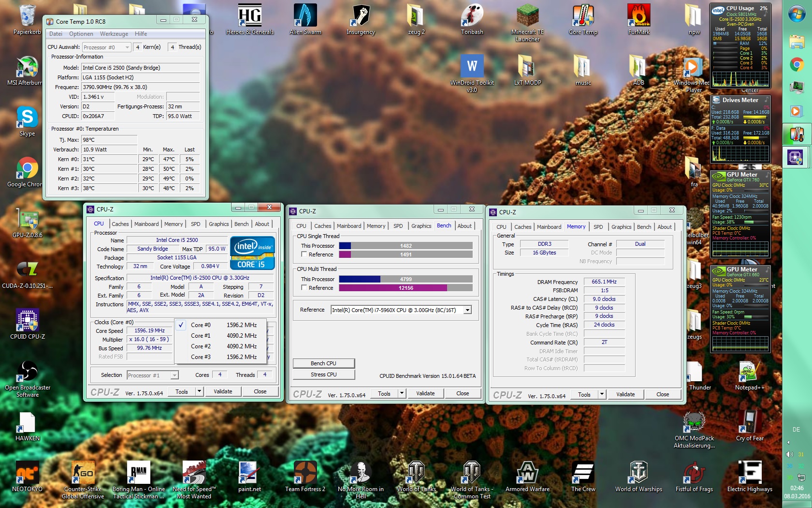Tick Reference checkbox under CPU Single Thread
This screenshot has height=508, width=812.
pos(304,254)
